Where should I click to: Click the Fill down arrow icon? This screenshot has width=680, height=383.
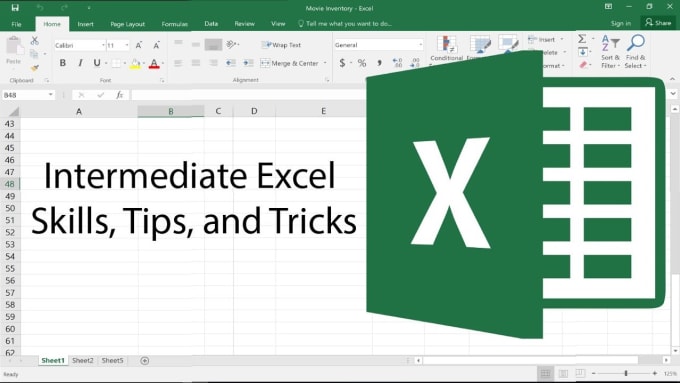pyautogui.click(x=582, y=52)
